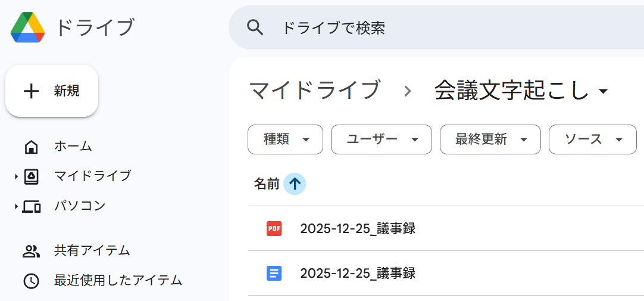Click the PDF file icon for 2025-12-25_議事録
Image resolution: width=644 pixels, height=301 pixels.
point(274,228)
